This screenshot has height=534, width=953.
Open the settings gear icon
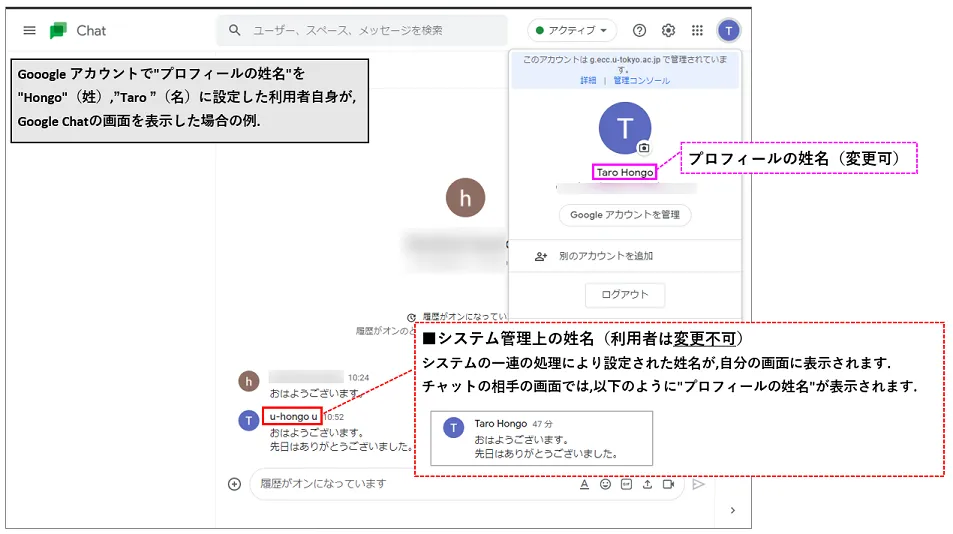pyautogui.click(x=668, y=31)
